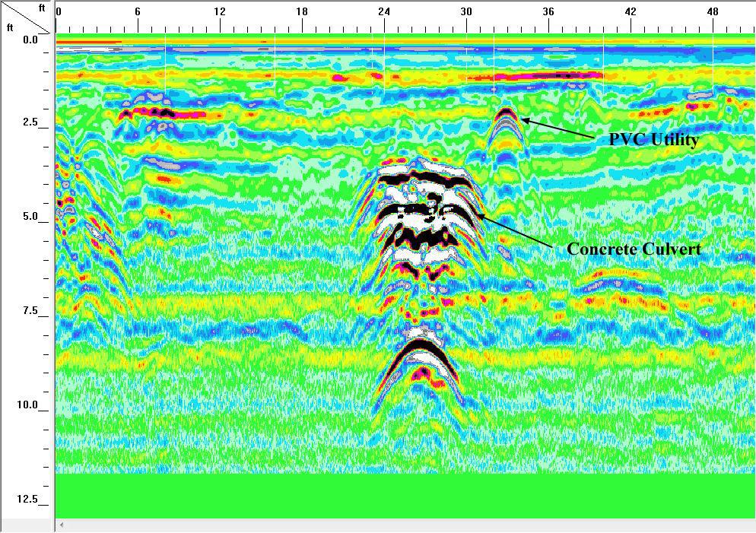Click the 7.5 ft depth label
This screenshot has height=533, width=756.
(x=30, y=310)
